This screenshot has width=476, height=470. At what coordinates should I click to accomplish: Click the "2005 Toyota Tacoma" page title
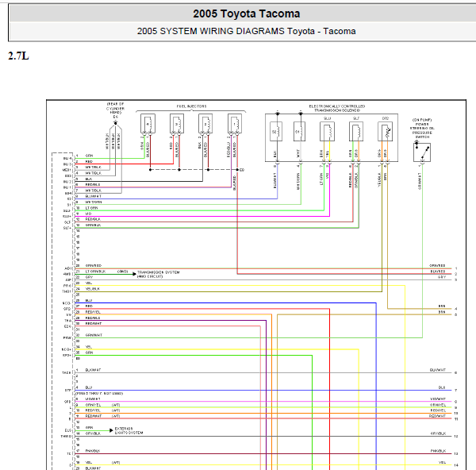pyautogui.click(x=247, y=13)
